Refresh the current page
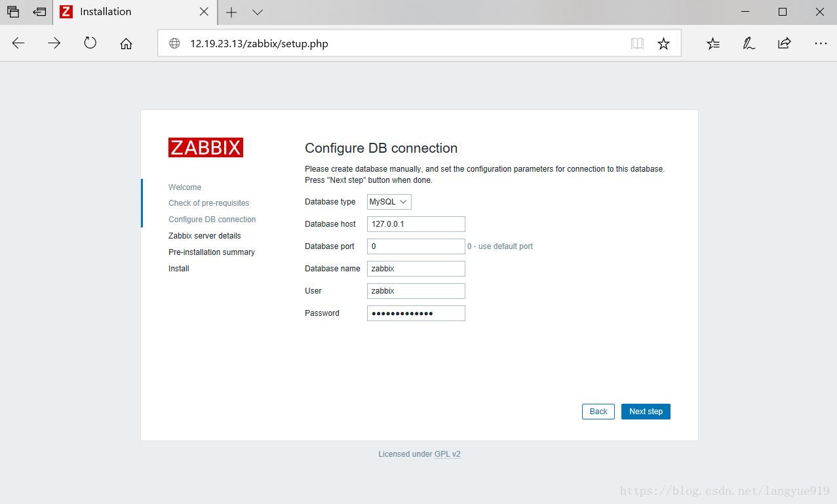 [x=90, y=43]
